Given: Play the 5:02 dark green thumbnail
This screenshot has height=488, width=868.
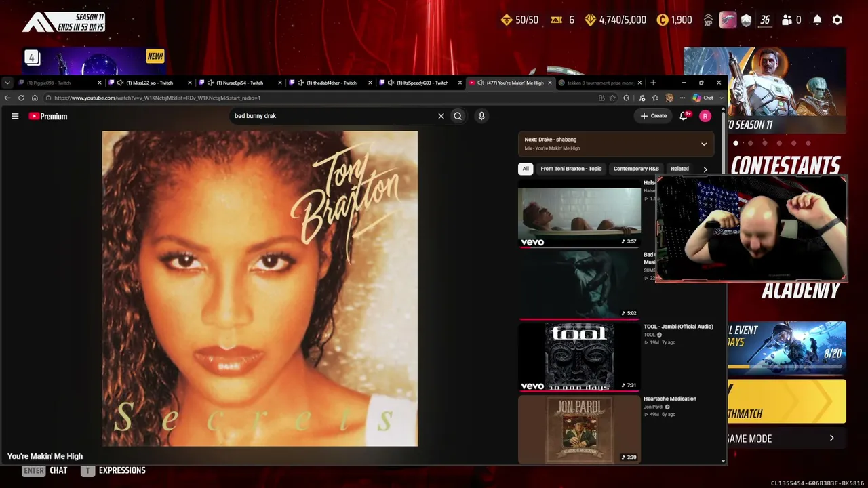Looking at the screenshot, I should click(579, 285).
